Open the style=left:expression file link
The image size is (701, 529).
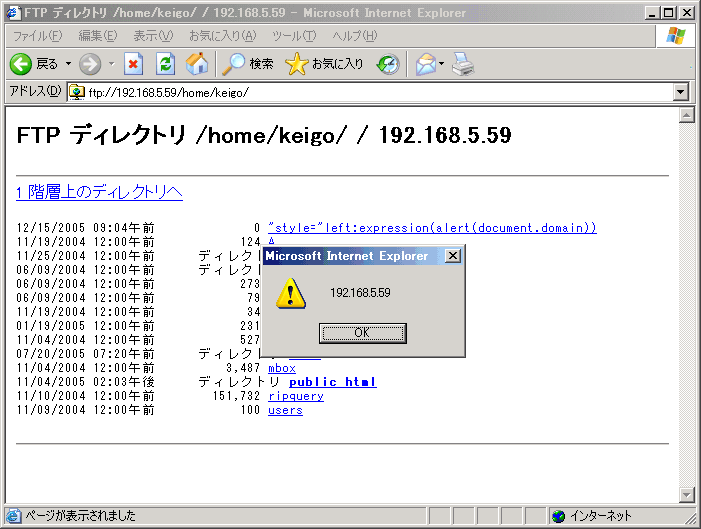tap(432, 228)
